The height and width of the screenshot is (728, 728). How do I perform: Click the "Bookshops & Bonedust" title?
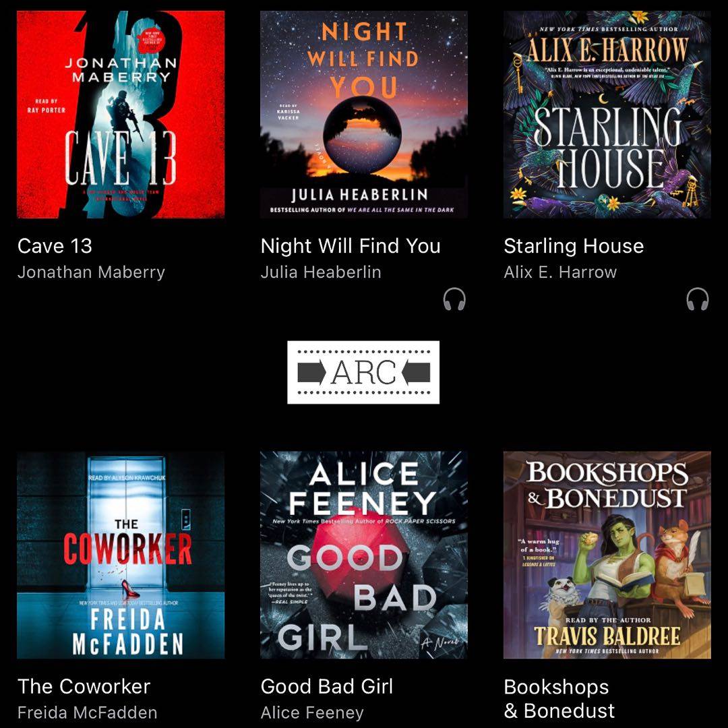559,699
